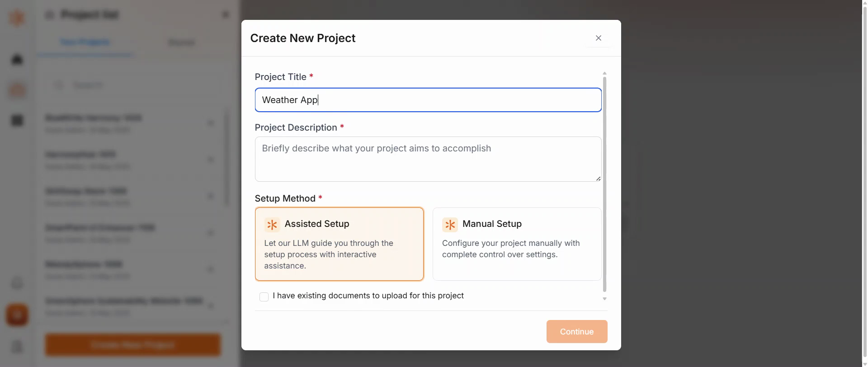Click the Project Title input field

(428, 100)
